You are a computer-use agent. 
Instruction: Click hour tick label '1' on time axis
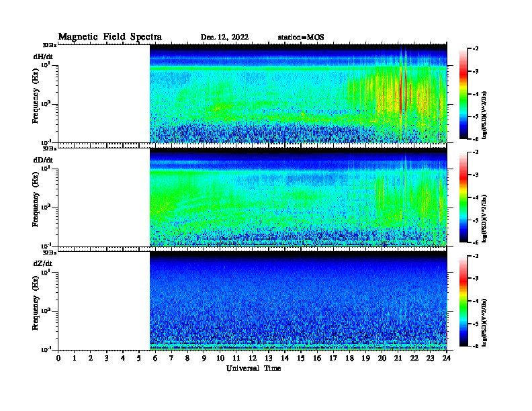[x=75, y=358]
